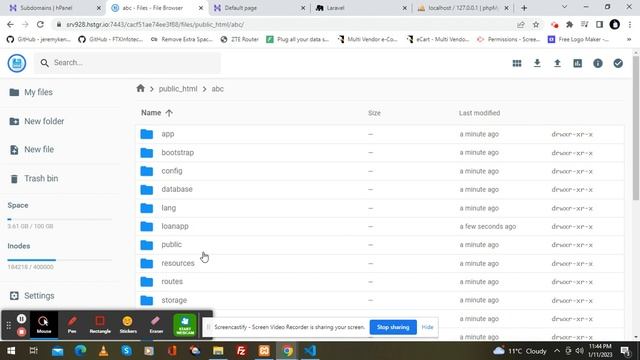
Task: Open a new browser tab
Action: point(524,8)
